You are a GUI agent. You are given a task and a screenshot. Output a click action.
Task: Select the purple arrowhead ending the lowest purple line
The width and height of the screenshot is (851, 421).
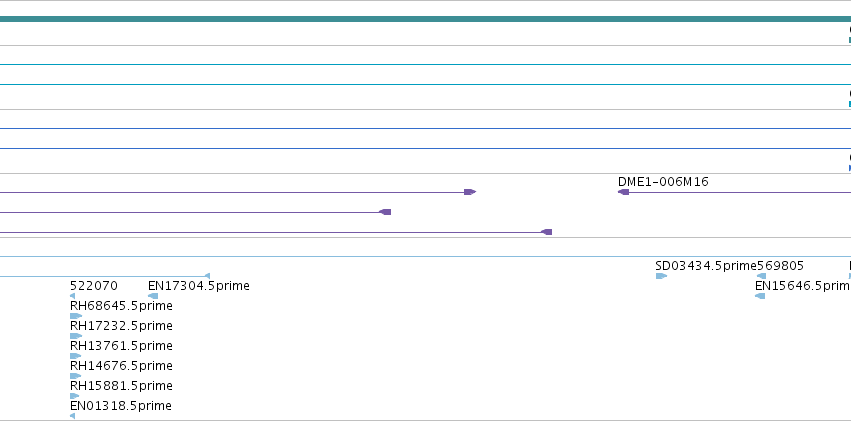(547, 232)
